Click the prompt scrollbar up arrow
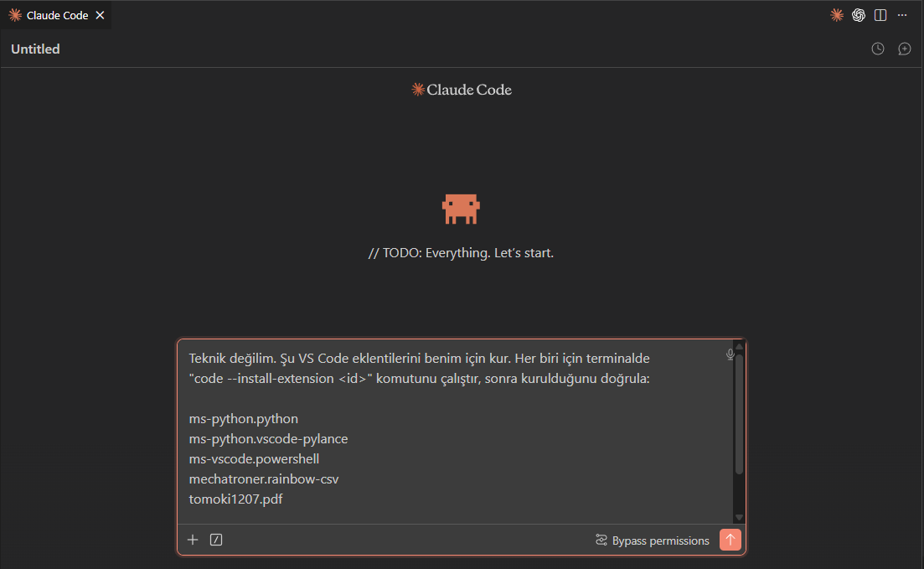Screen dimensions: 924x569 tap(739, 346)
